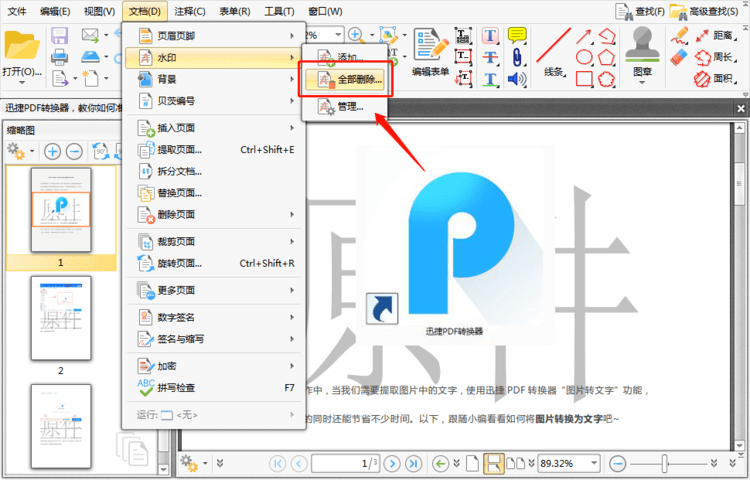Screen dimensions: 750x480
Task: Expand the Open (打开) button dropdown arrow
Action: [22, 82]
